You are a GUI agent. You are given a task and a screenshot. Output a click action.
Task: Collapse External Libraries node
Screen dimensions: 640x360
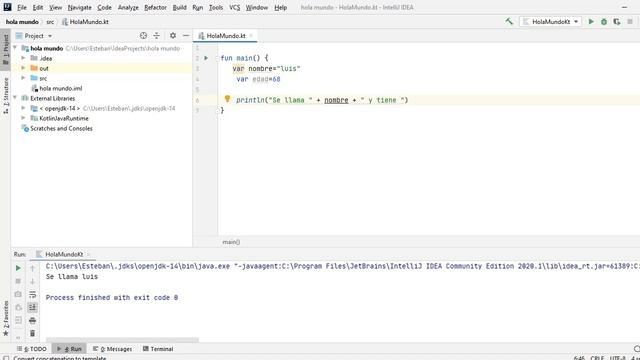click(15, 98)
